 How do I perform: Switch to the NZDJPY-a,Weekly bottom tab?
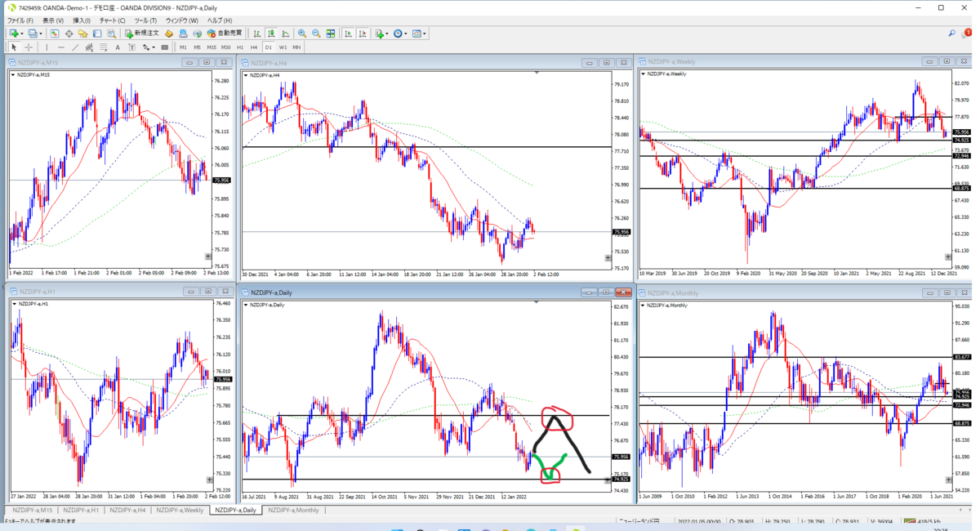pos(180,510)
